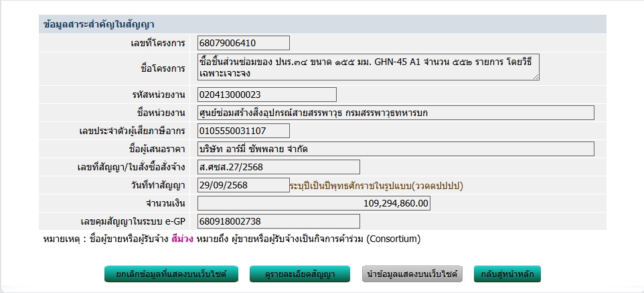The height and width of the screenshot is (293, 644).
Task: Grab the project name textarea resize handle
Action: point(536,77)
